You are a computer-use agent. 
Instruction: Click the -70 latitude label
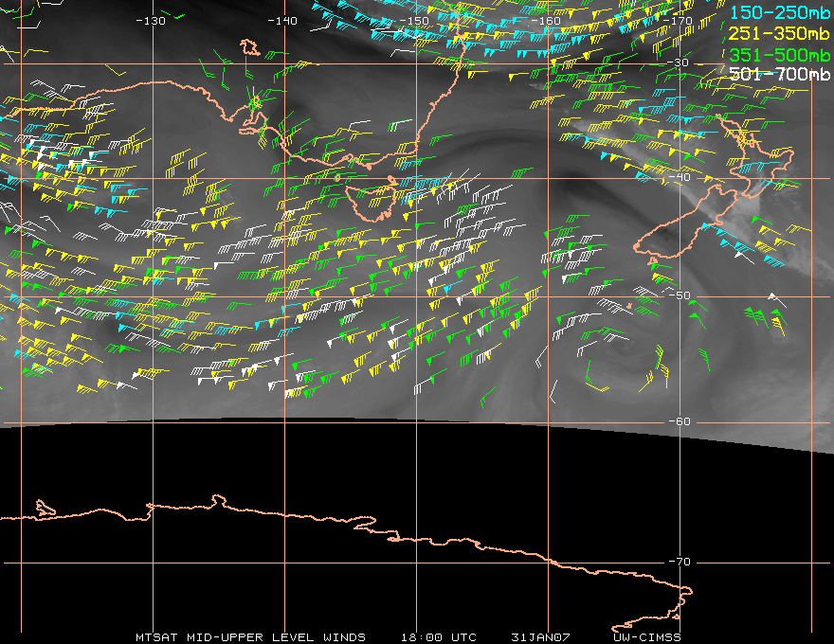pos(680,562)
